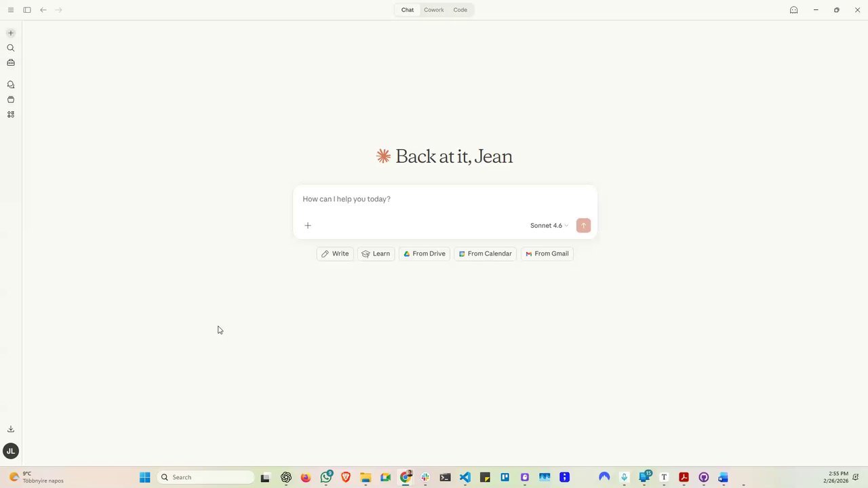Choose the Write suggestion chip

pos(335,253)
